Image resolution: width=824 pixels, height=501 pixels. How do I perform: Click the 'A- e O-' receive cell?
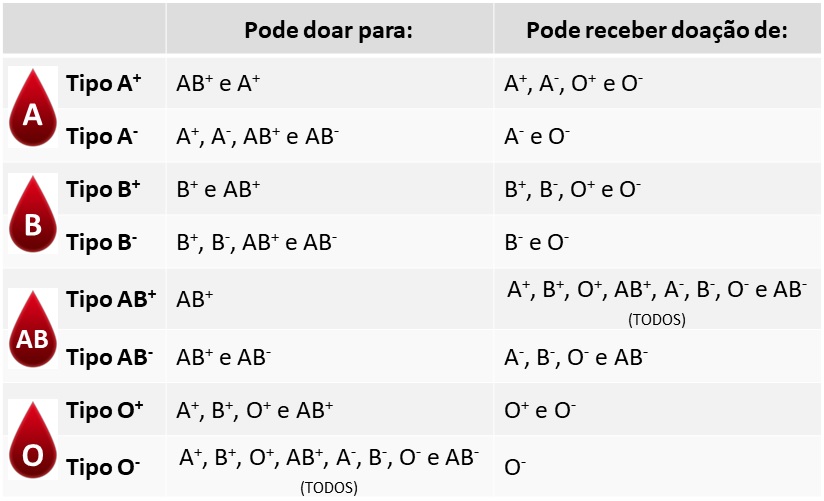(x=537, y=137)
